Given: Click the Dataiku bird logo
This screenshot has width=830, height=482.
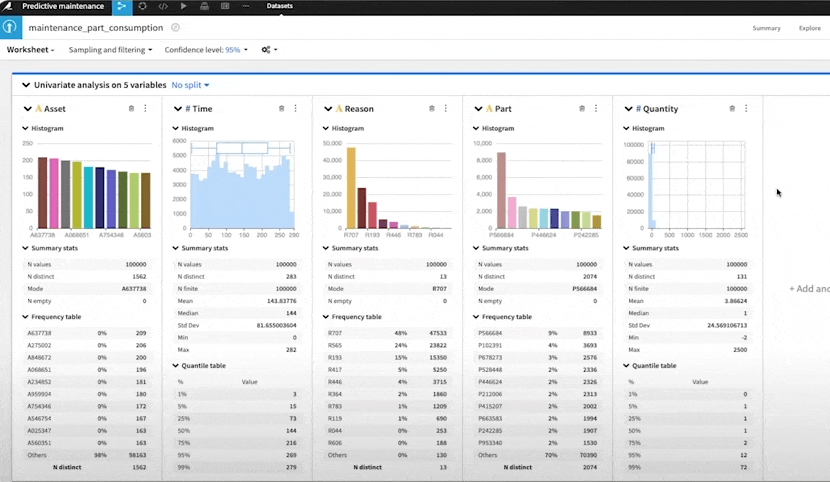Looking at the screenshot, I should tap(8, 6).
